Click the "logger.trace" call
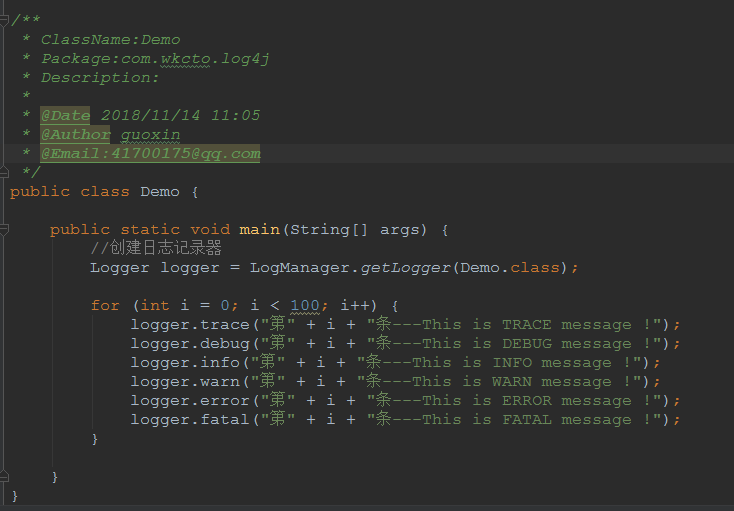 [x=190, y=325]
